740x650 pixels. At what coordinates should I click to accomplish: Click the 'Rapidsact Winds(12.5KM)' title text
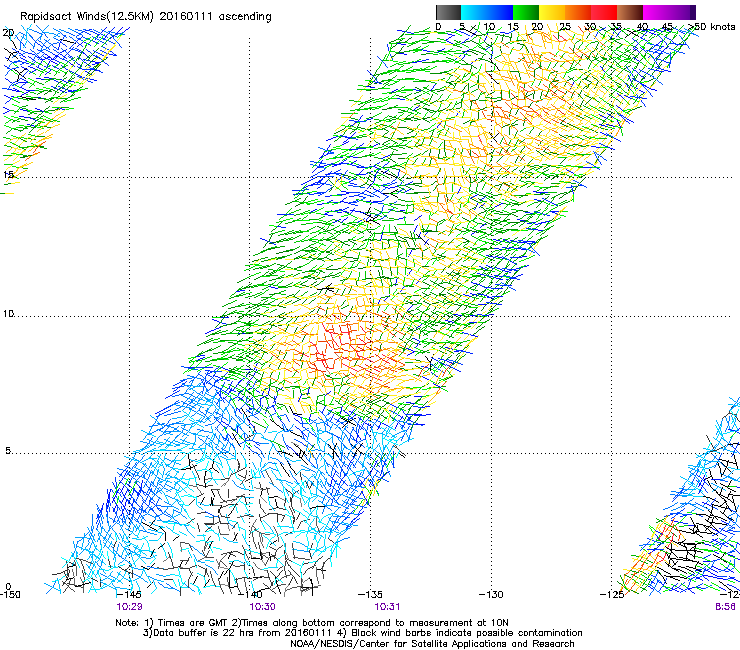[87, 16]
